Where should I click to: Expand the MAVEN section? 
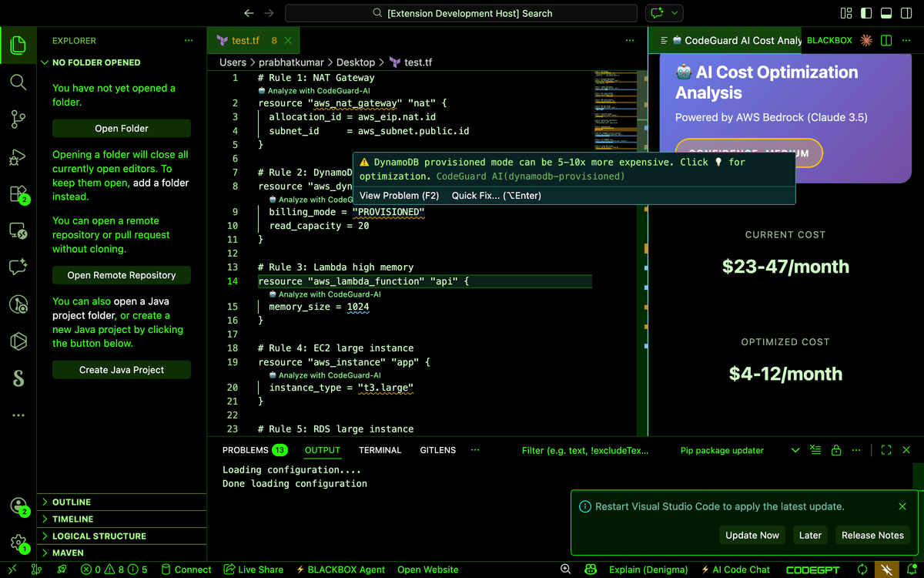tap(122, 553)
